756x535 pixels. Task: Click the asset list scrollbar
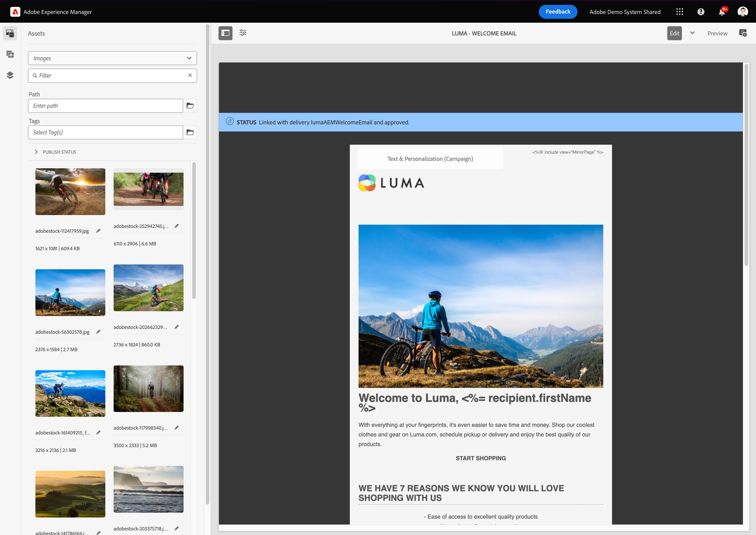click(194, 231)
